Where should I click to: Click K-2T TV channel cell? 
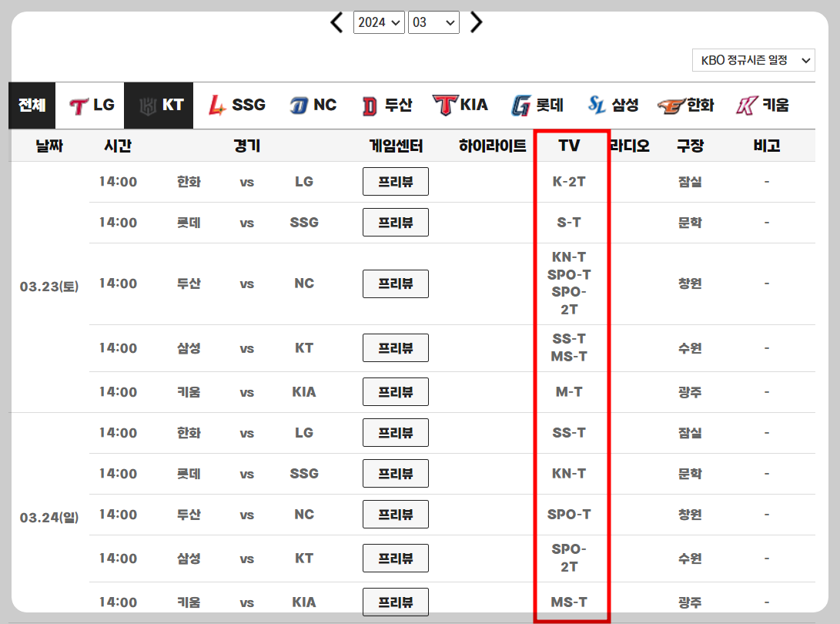tap(569, 182)
